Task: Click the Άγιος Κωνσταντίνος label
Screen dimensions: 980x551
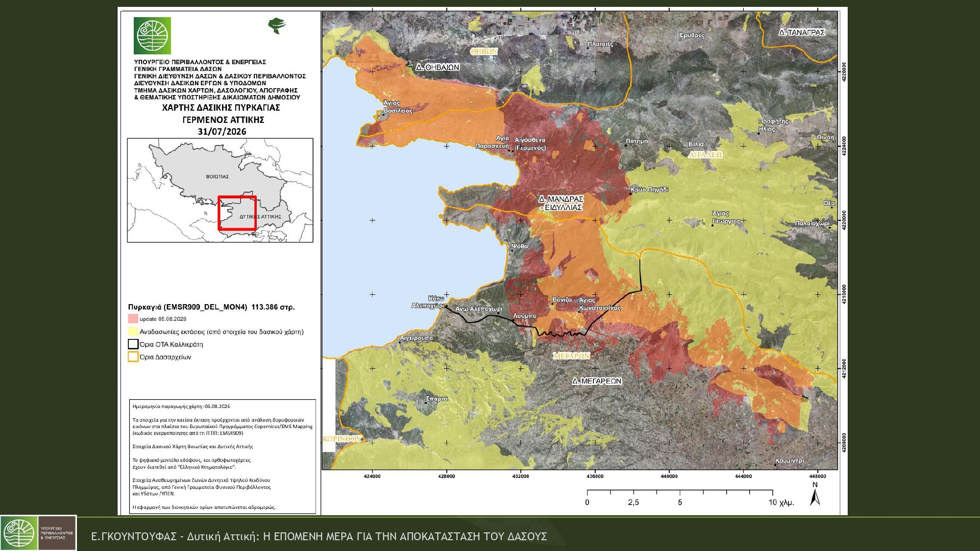Action: [x=600, y=304]
